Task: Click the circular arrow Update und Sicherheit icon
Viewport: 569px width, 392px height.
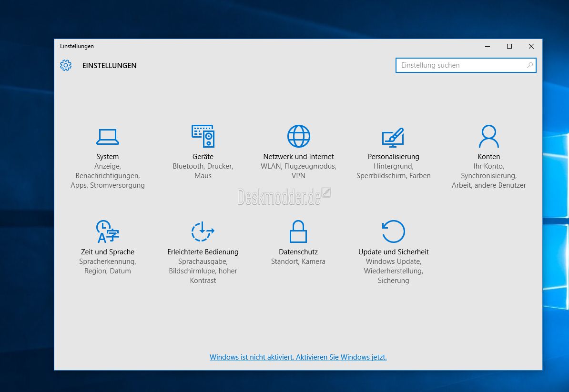Action: [x=393, y=231]
